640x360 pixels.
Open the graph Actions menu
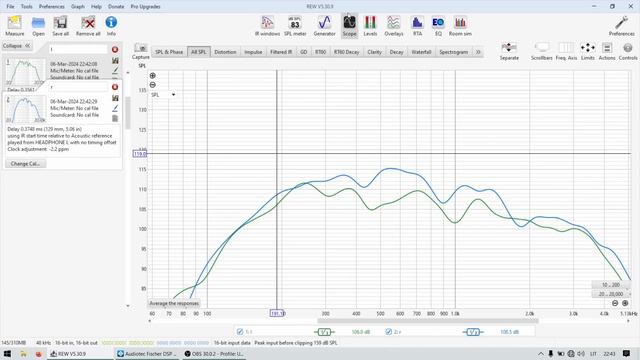[607, 51]
